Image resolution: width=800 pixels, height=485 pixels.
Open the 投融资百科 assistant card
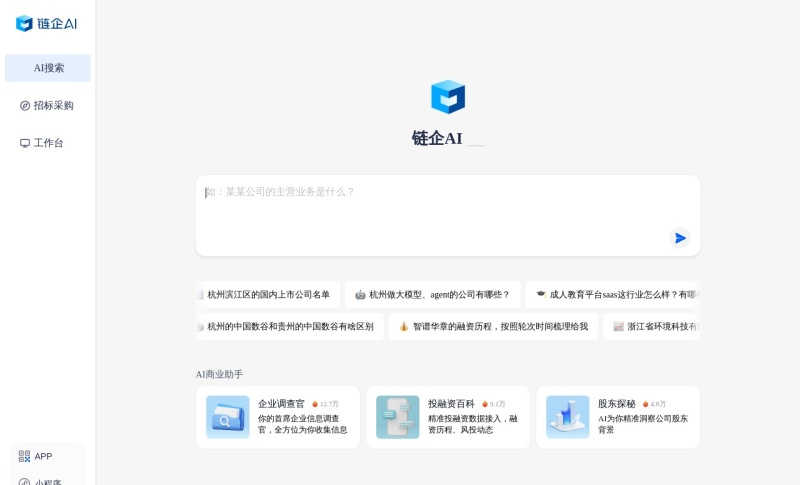(448, 417)
